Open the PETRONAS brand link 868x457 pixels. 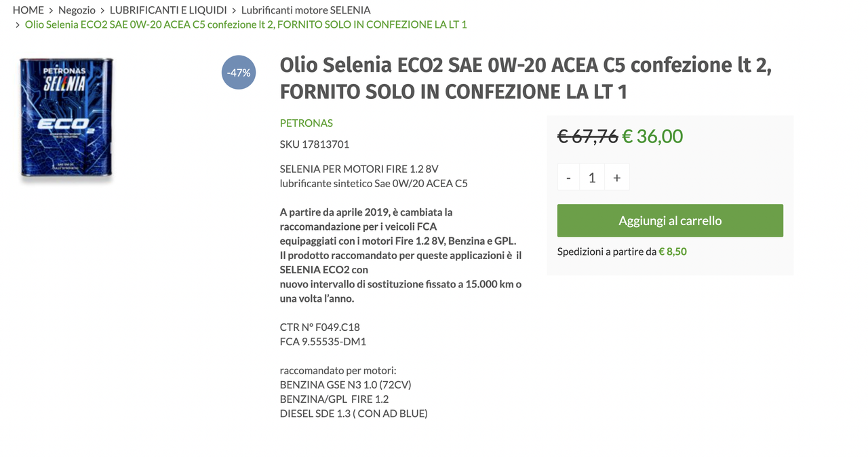[307, 123]
